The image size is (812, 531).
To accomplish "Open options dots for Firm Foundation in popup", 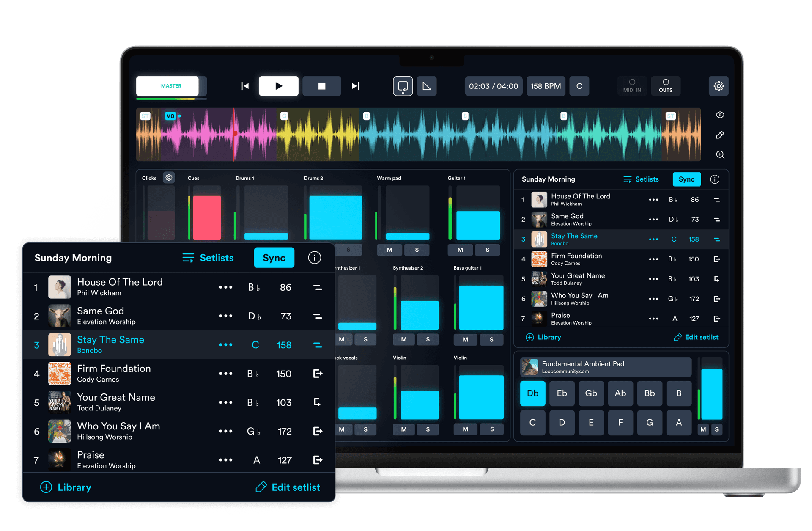I will 225,374.
